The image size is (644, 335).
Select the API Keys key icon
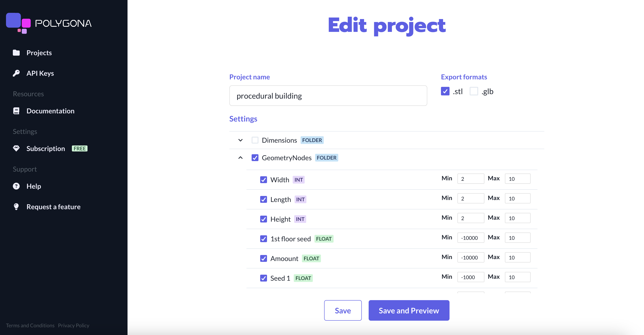coord(16,73)
